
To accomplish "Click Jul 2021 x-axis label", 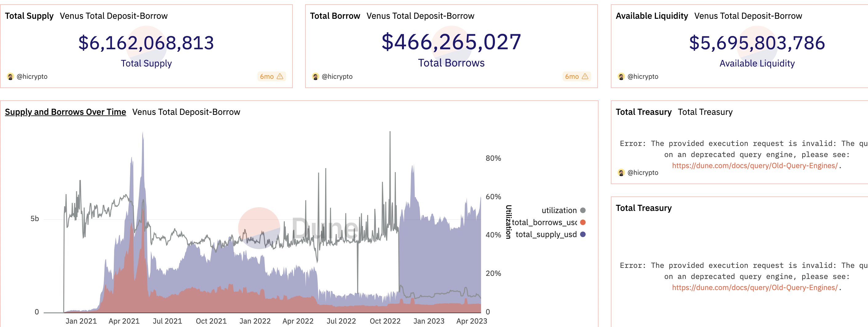I will pos(167,321).
